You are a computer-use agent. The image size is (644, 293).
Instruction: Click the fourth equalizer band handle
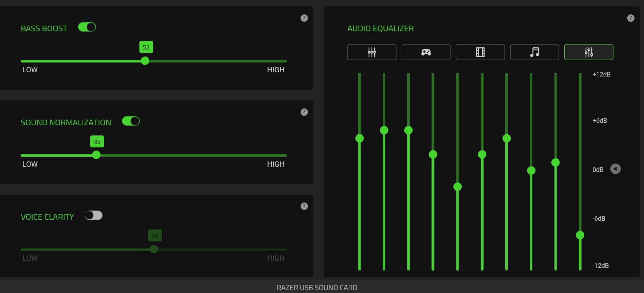(433, 154)
